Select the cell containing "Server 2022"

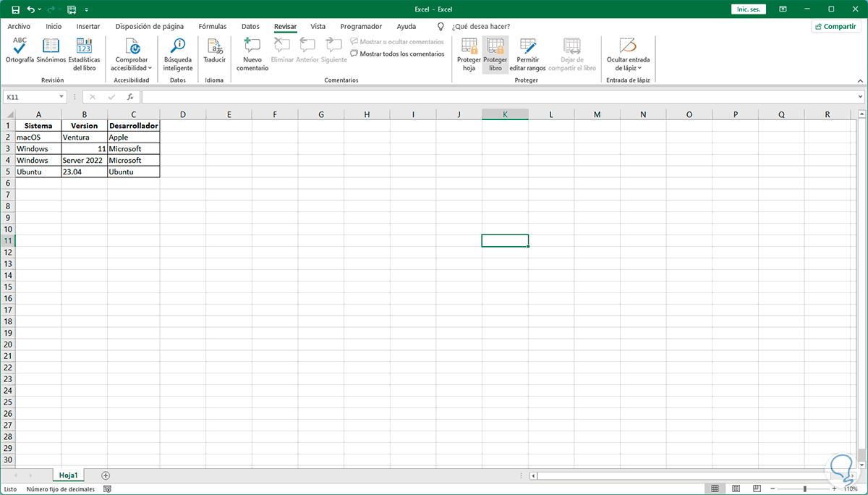click(x=85, y=160)
